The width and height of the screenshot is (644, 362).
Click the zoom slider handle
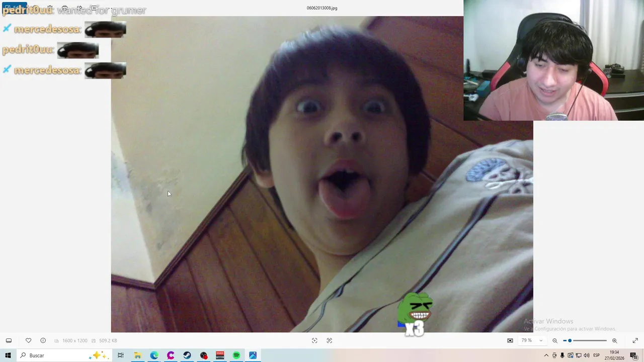click(570, 340)
